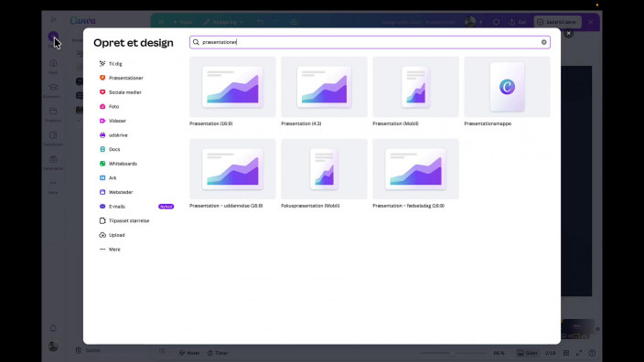Open the Præsentationsmappe thumbnail

(507, 87)
